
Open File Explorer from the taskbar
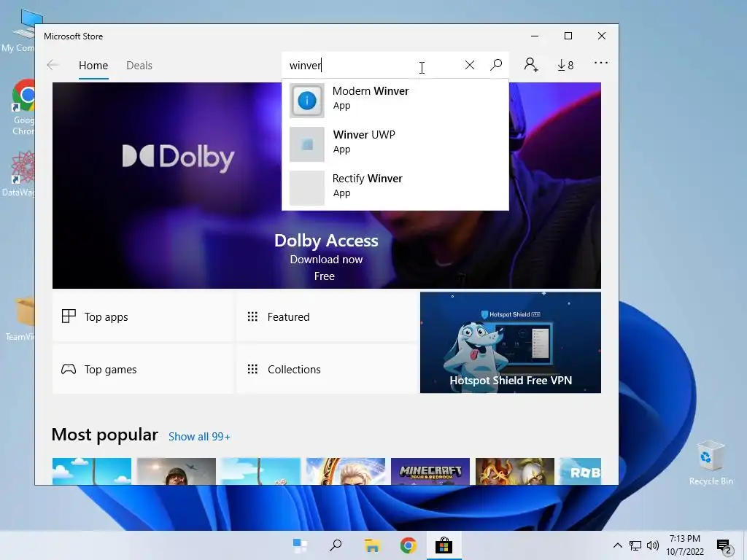(372, 545)
